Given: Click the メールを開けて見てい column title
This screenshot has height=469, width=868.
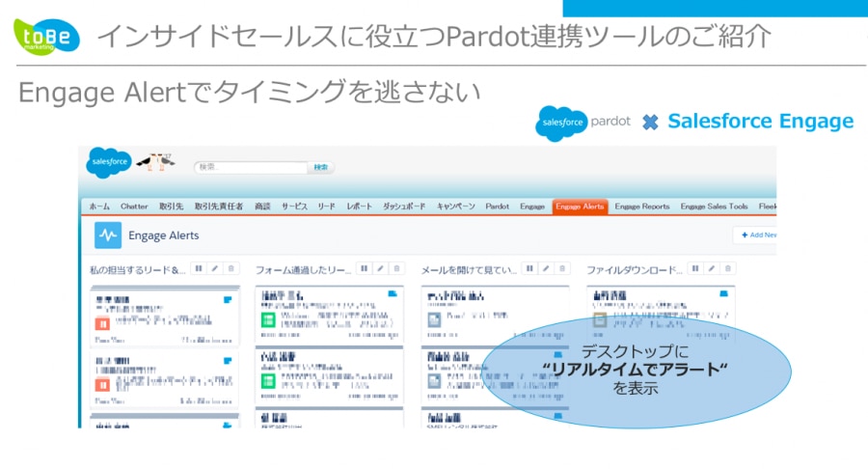Looking at the screenshot, I should 469,270.
